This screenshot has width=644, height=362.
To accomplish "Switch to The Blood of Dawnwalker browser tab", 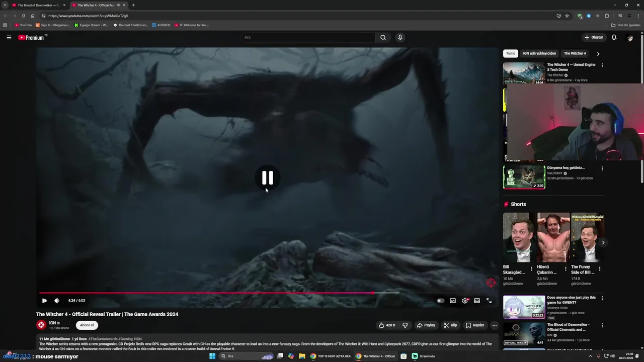I will (x=38, y=5).
